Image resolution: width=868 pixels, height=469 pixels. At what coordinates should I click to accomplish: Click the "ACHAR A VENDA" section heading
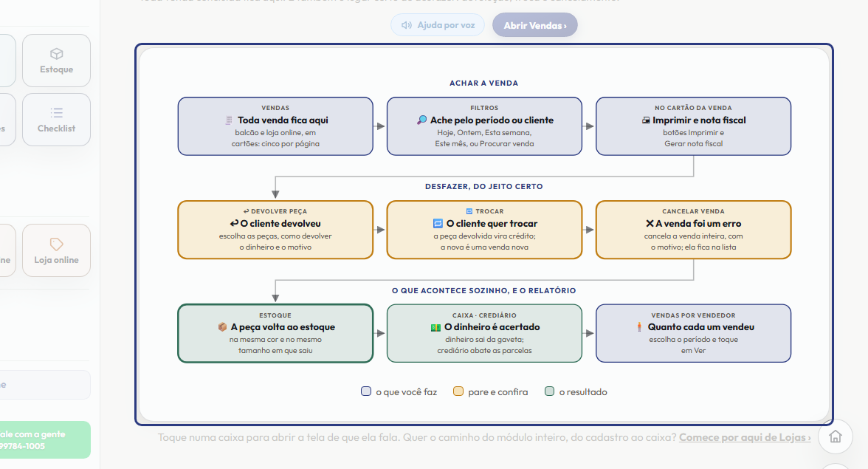coord(484,83)
